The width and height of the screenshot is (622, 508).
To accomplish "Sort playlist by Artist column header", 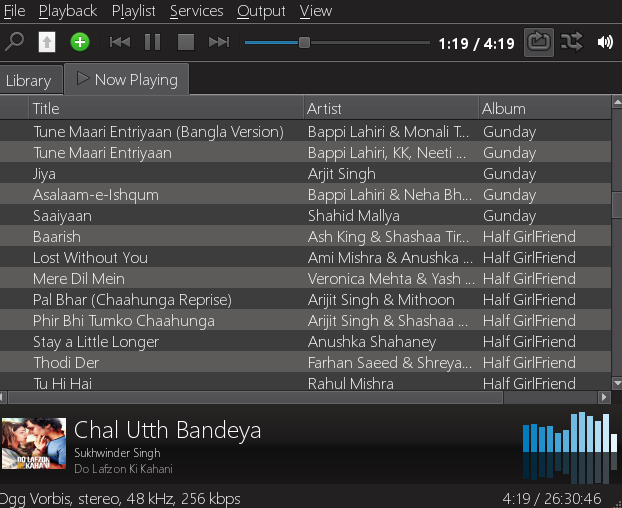I will (x=391, y=108).
